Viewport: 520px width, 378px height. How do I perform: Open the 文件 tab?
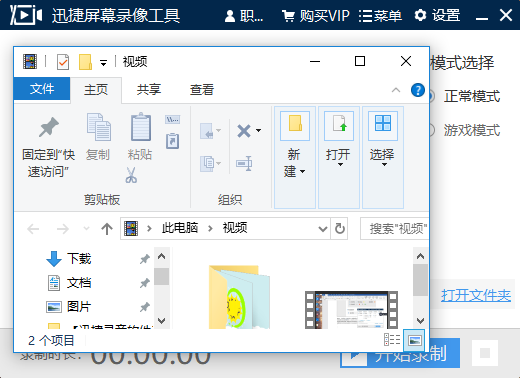click(x=42, y=89)
